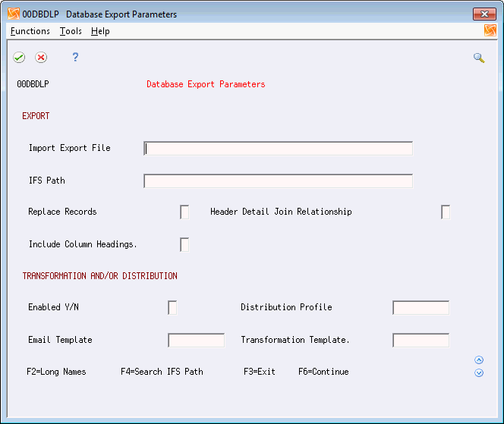This screenshot has width=504, height=424.
Task: Focus the Import Export File field
Action: pyautogui.click(x=279, y=149)
